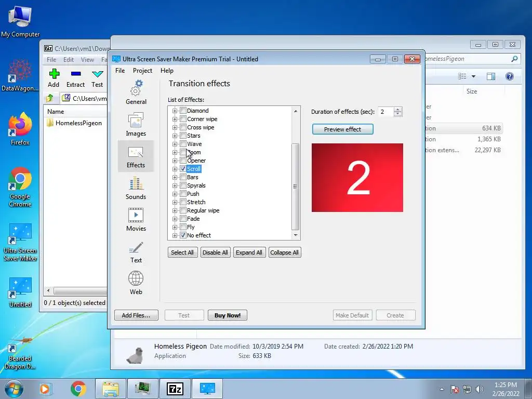
Task: Open Explorer view options dropdown arrow
Action: (473, 76)
